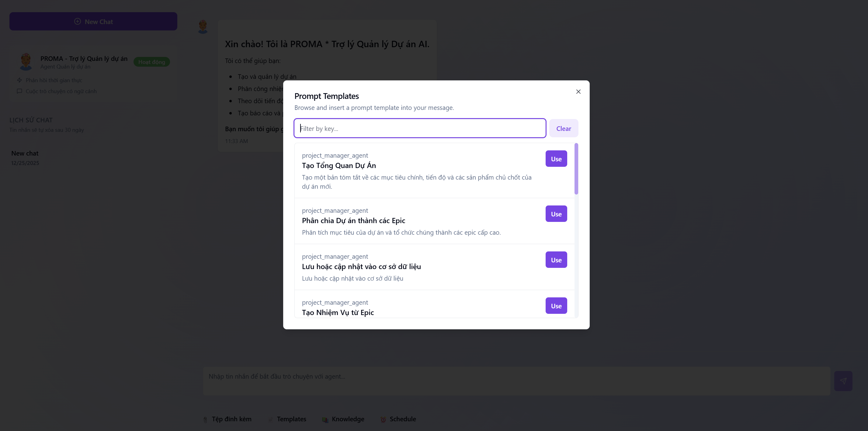Click the send message button

pos(843,381)
